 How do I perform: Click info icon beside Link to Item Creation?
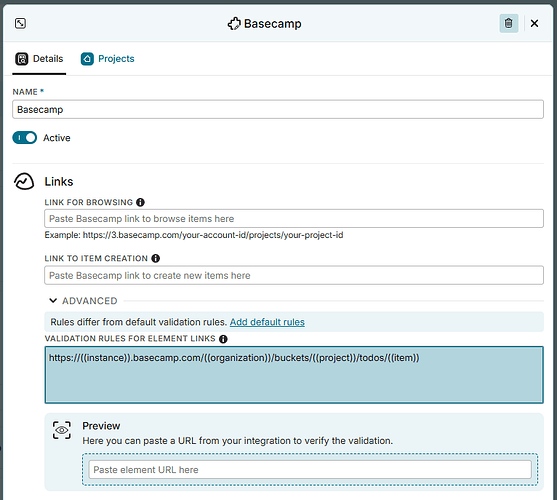pyautogui.click(x=156, y=259)
